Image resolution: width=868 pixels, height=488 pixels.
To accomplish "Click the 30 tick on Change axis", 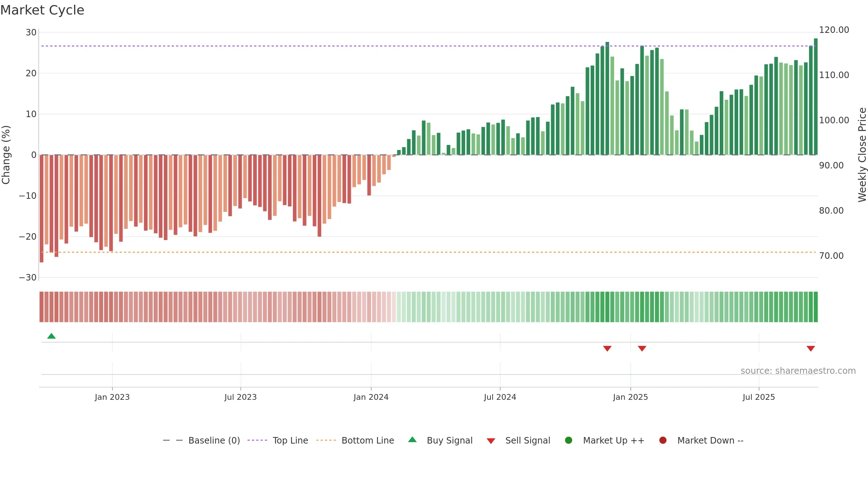I will click(31, 33).
